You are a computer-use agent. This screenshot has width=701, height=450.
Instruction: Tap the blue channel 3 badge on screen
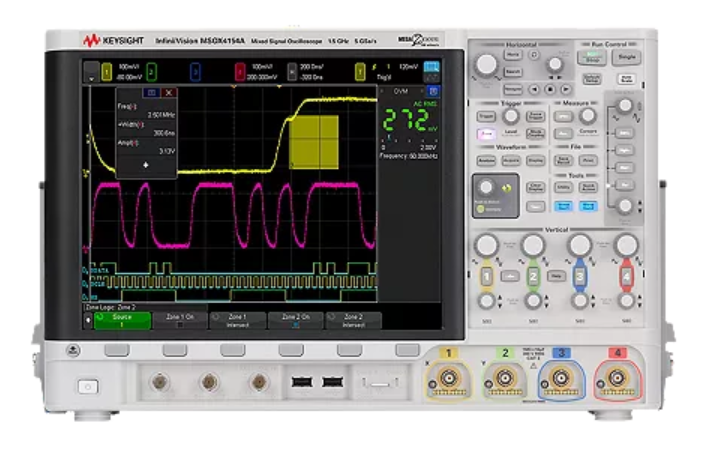[195, 72]
